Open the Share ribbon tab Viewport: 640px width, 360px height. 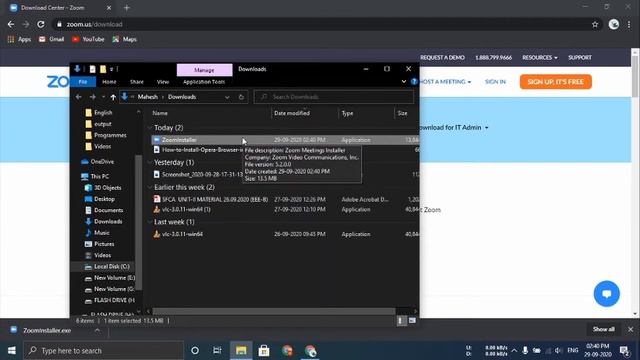[x=137, y=82]
